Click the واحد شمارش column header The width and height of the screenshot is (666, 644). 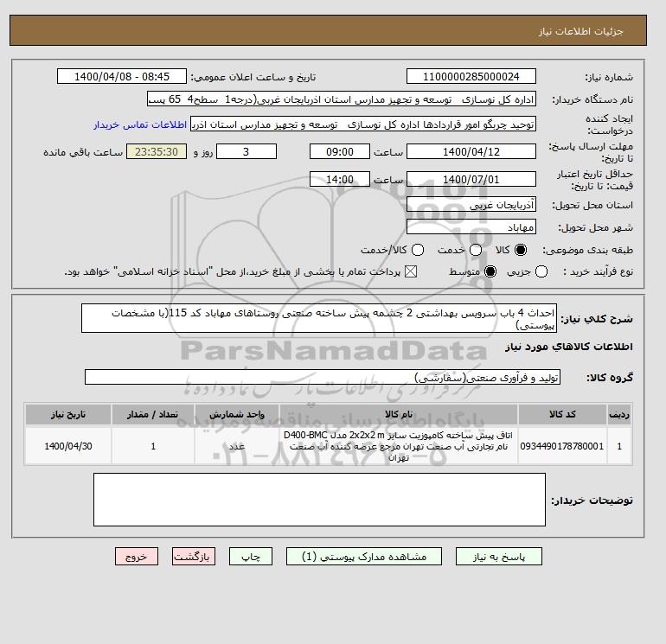point(237,414)
